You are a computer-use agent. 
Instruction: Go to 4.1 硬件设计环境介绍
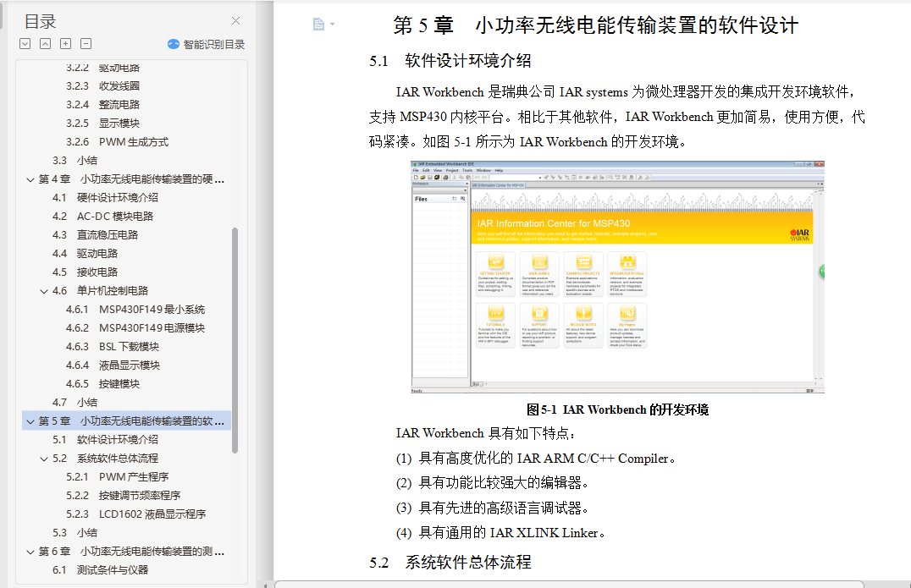point(105,197)
